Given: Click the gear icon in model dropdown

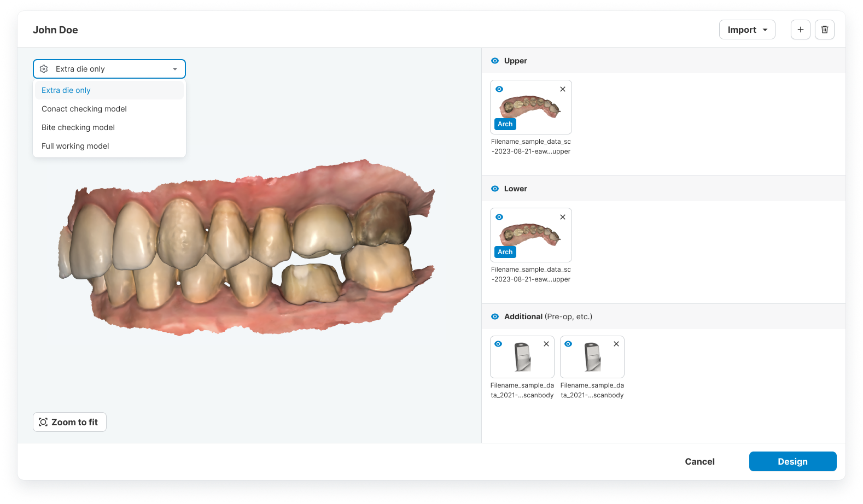Looking at the screenshot, I should click(x=44, y=69).
